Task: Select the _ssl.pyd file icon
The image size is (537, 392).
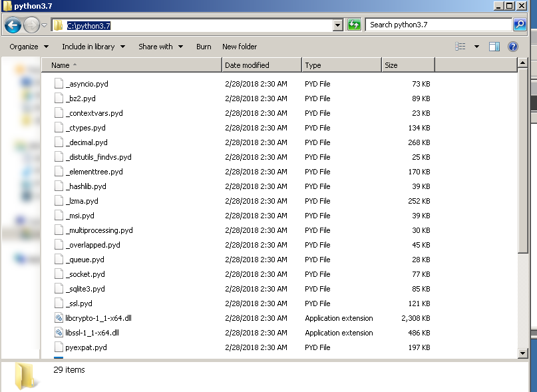Action: (59, 303)
